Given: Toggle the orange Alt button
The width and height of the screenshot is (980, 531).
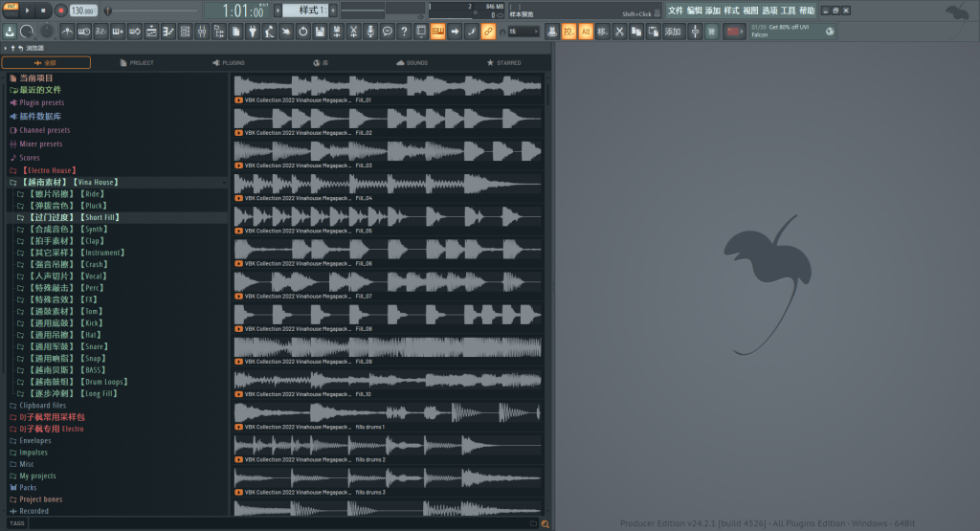Looking at the screenshot, I should click(586, 32).
